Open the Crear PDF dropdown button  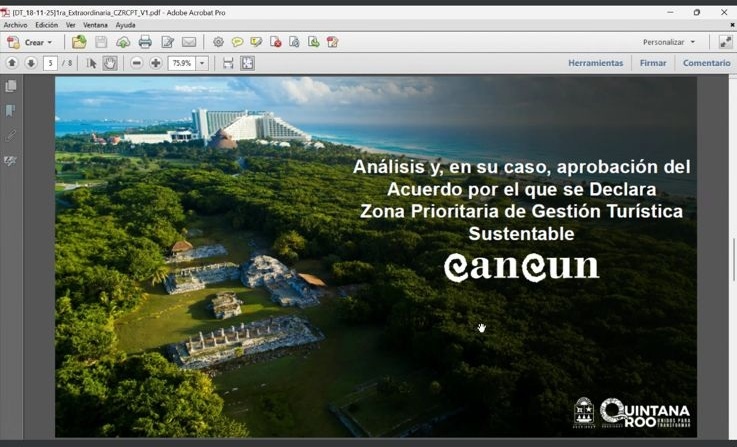point(30,42)
